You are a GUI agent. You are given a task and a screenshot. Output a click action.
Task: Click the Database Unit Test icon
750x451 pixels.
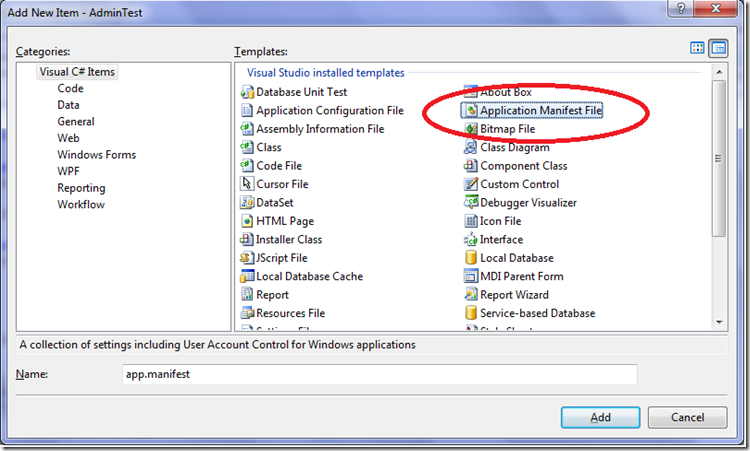[x=248, y=92]
